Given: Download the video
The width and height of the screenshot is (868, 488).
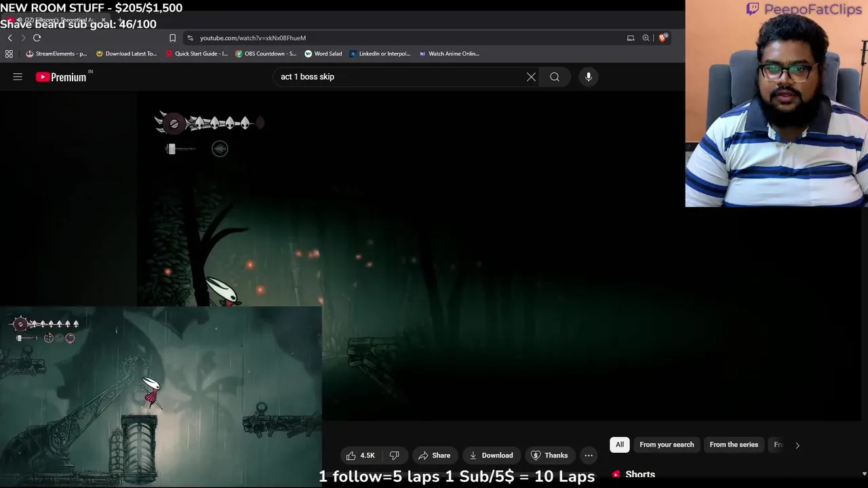Looking at the screenshot, I should [491, 455].
